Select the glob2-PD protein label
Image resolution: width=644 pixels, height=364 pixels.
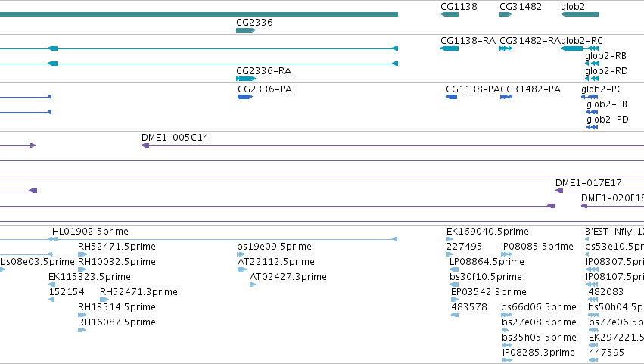(608, 120)
